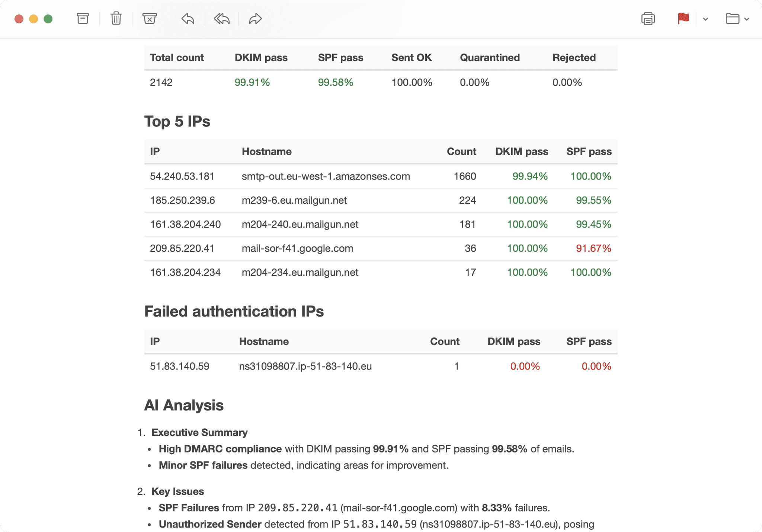Image resolution: width=762 pixels, height=532 pixels.
Task: Click the yellow minimize window button
Action: coord(33,19)
